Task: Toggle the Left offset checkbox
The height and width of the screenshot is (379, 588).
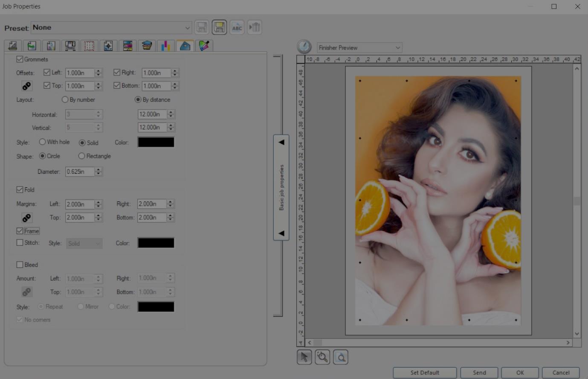Action: 47,73
